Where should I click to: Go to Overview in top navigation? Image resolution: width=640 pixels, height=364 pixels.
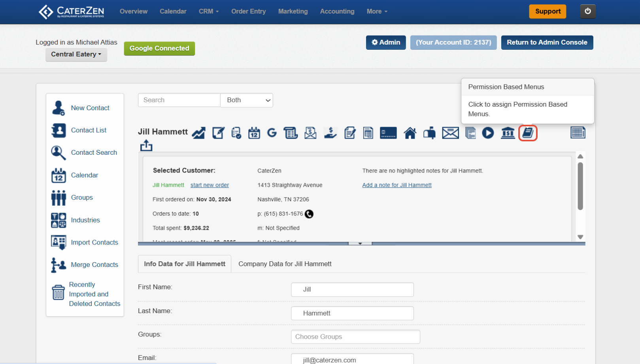134,11
